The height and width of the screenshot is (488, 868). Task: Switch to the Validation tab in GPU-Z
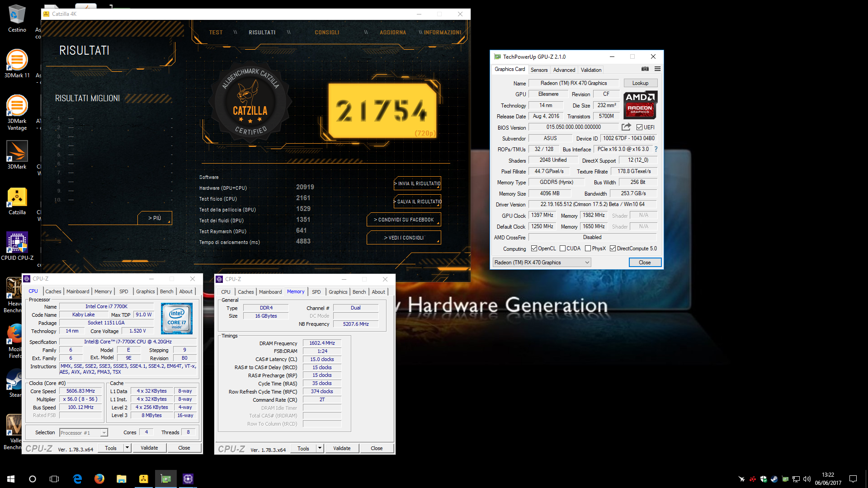point(591,70)
